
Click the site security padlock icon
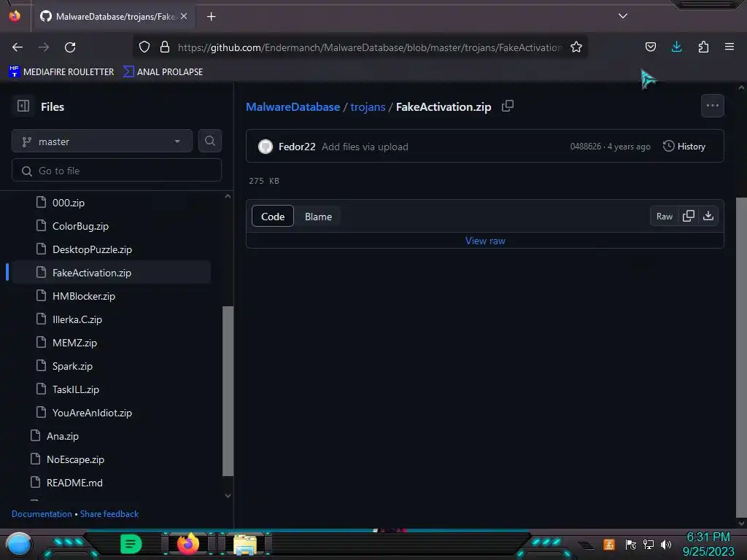(x=165, y=47)
